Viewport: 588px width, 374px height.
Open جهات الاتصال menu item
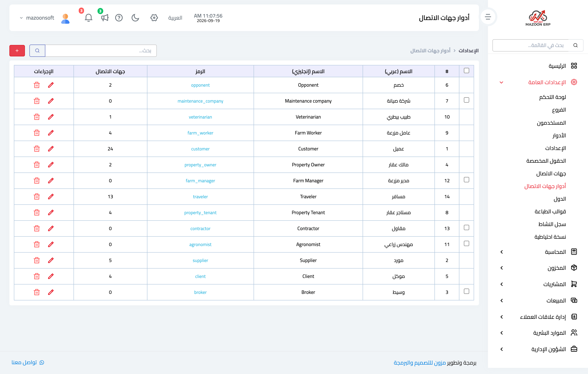551,174
